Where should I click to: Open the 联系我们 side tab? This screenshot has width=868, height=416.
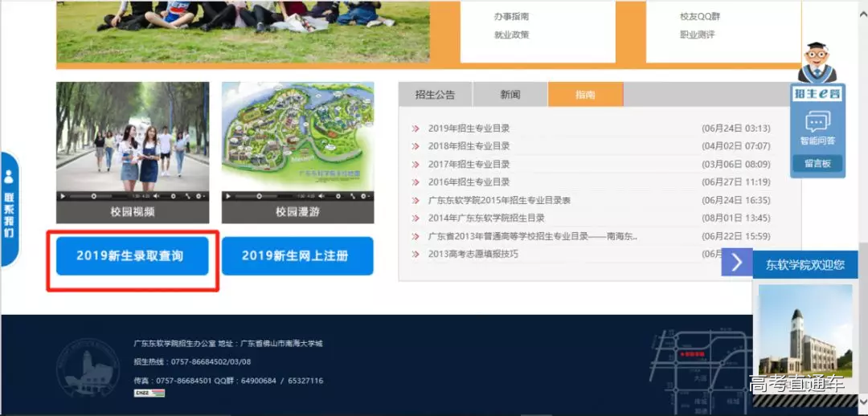tap(9, 209)
